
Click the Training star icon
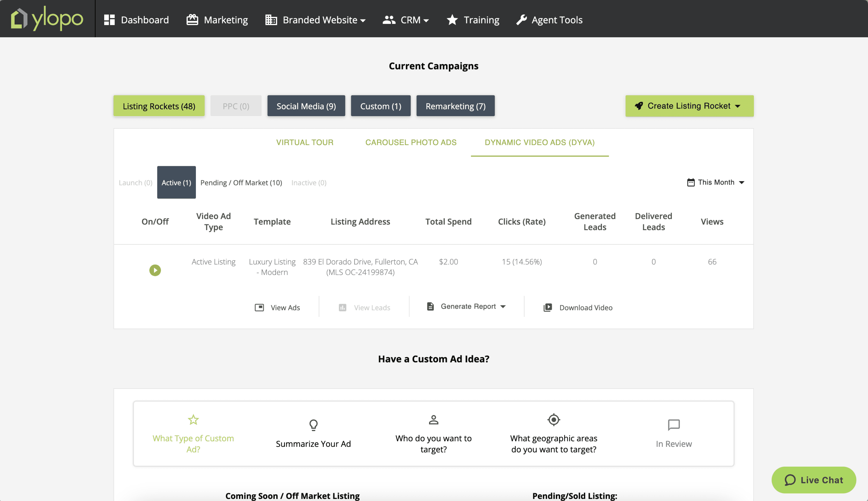point(452,20)
